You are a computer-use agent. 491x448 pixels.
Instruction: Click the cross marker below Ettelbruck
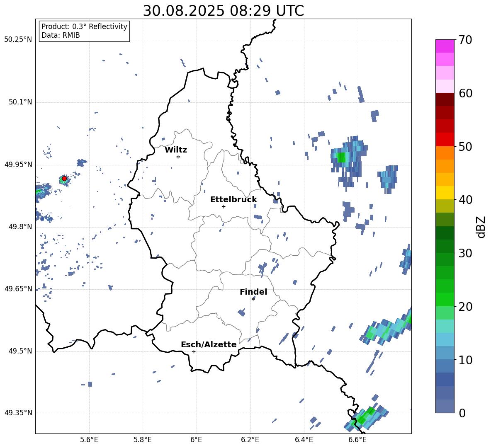[224, 206]
